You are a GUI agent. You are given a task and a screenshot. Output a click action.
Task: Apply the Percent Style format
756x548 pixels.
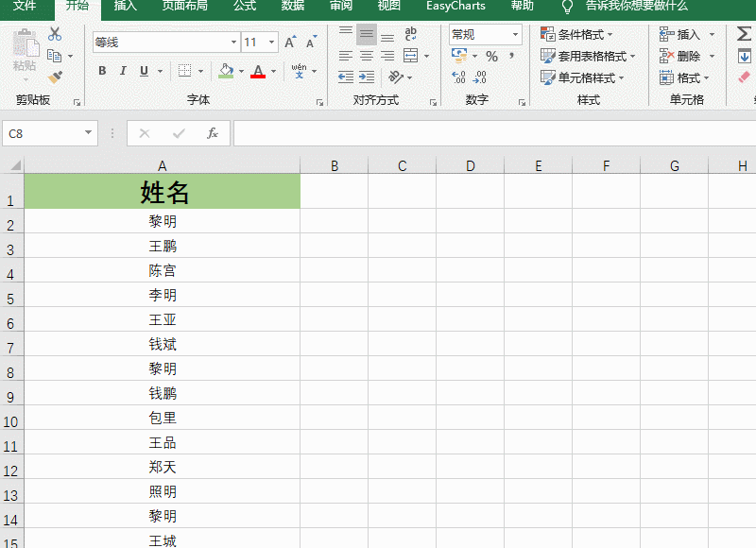point(493,58)
